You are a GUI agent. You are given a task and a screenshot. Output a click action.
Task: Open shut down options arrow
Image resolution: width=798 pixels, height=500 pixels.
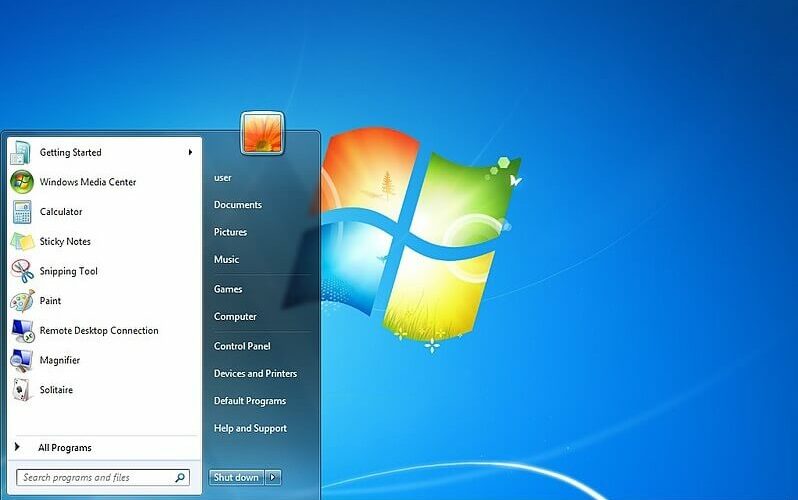273,478
